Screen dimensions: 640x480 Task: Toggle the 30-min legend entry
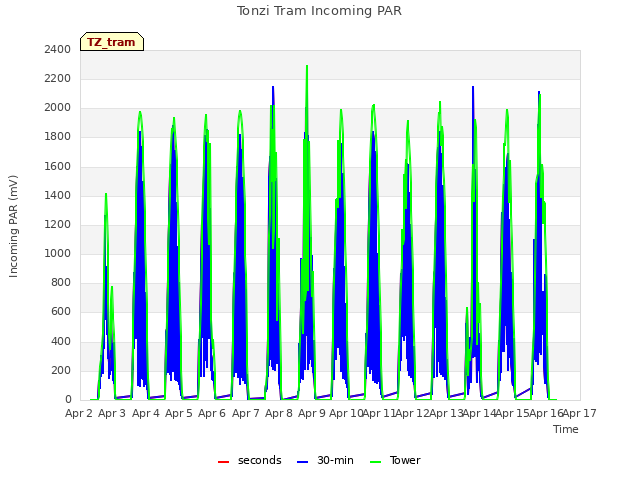tap(325, 460)
